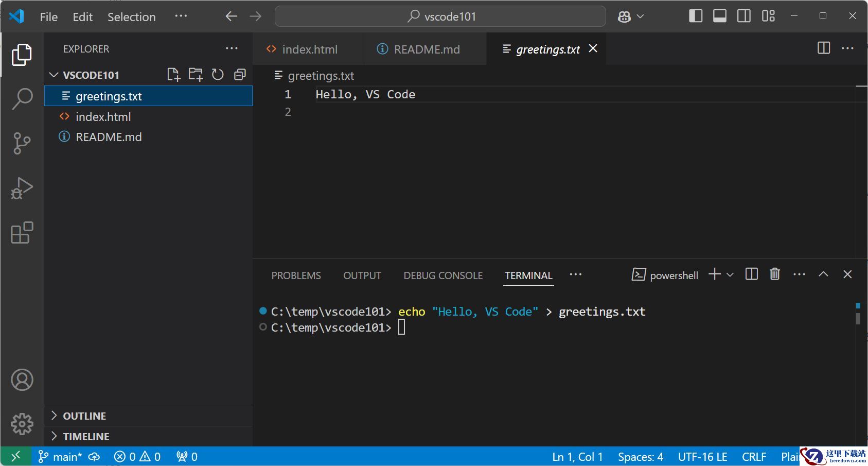This screenshot has width=868, height=466.
Task: Open the Edit menu
Action: 82,16
